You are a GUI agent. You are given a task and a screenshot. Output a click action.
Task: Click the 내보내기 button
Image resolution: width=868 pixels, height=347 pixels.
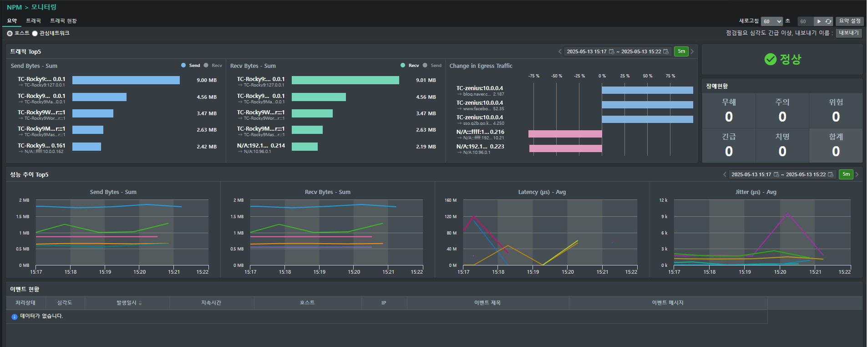point(849,33)
